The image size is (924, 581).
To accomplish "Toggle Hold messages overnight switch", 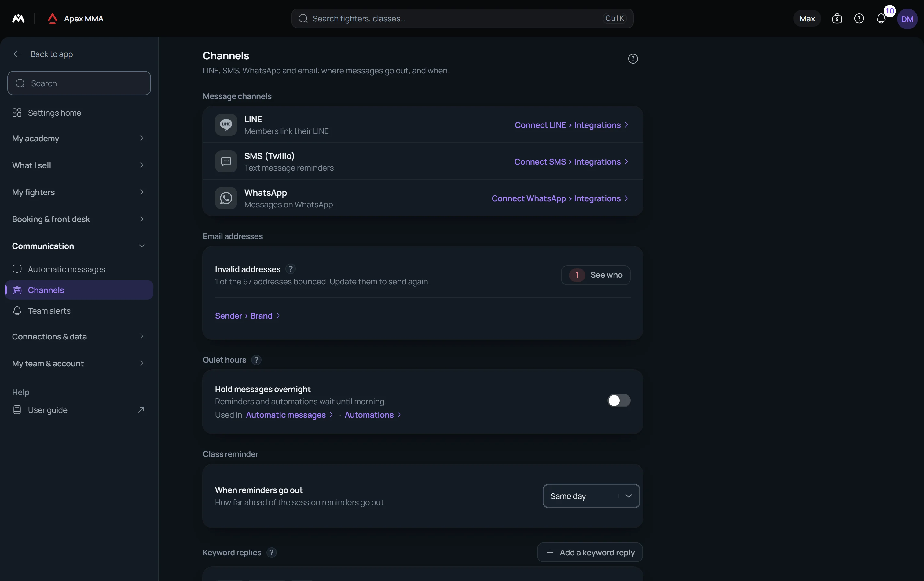I will [618, 401].
